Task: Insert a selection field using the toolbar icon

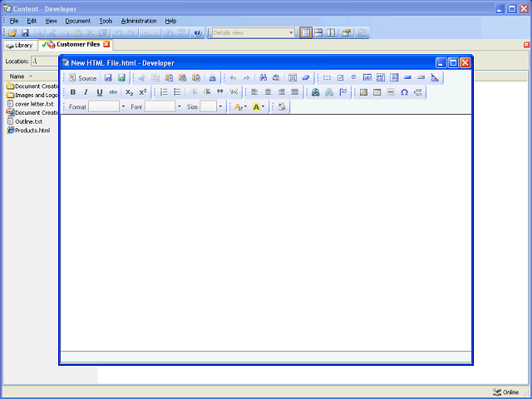Action: (x=394, y=77)
